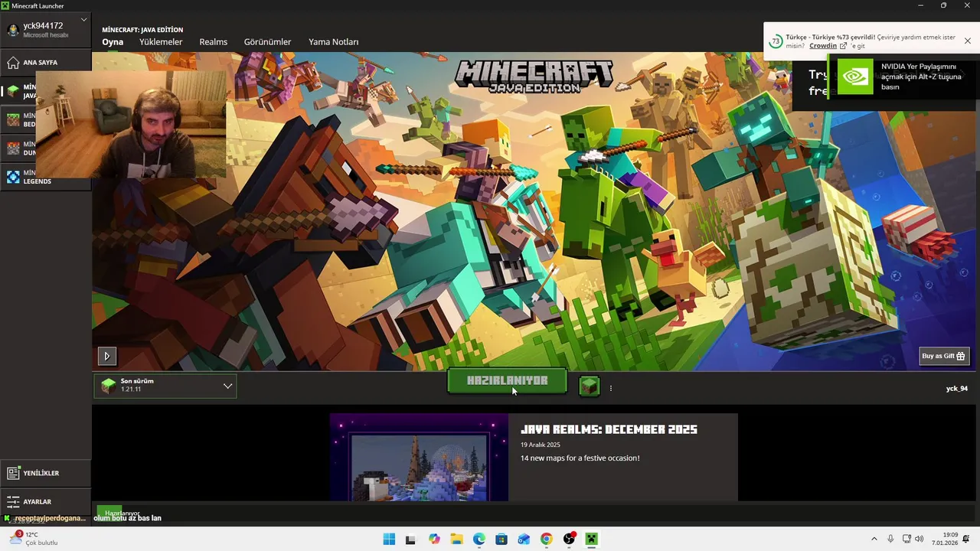Click Minecraft Launcher title bar icon
Screen dimensions: 980x551
coord(5,5)
